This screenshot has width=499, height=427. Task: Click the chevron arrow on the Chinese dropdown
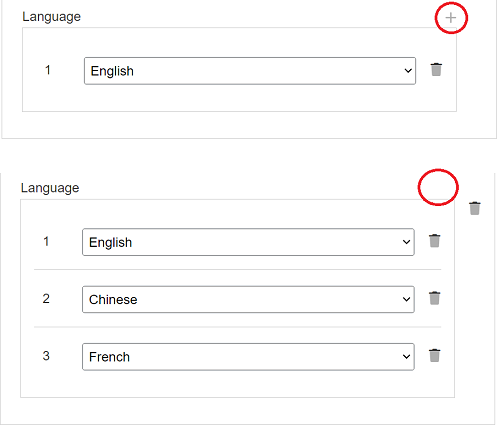[x=406, y=299]
